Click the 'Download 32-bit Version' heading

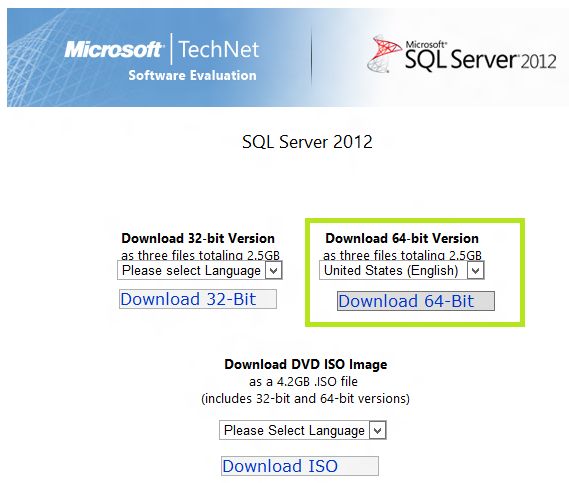[198, 238]
